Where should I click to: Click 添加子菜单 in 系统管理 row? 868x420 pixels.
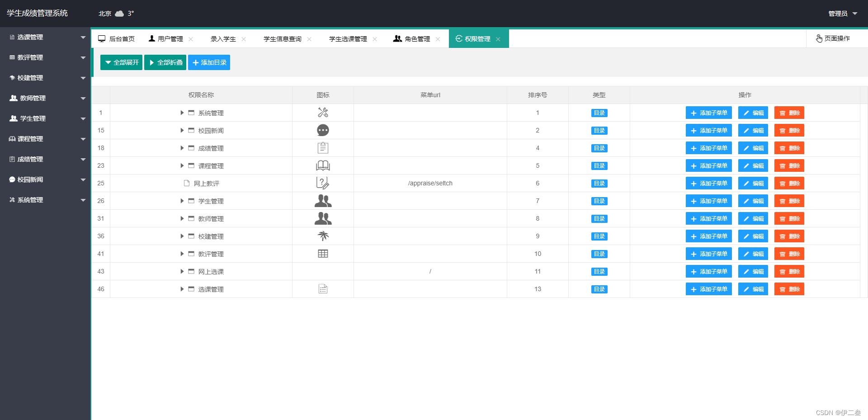pyautogui.click(x=708, y=113)
